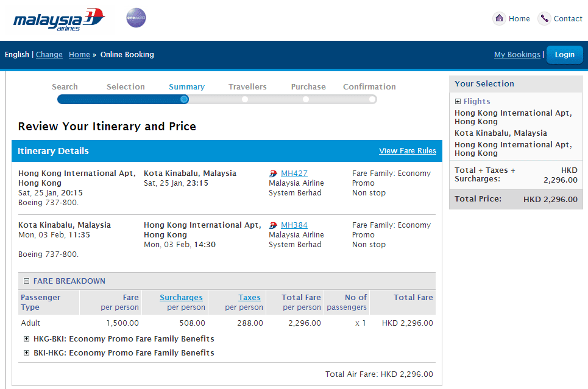Open the Taxes column link
The height and width of the screenshot is (389, 588).
(249, 298)
